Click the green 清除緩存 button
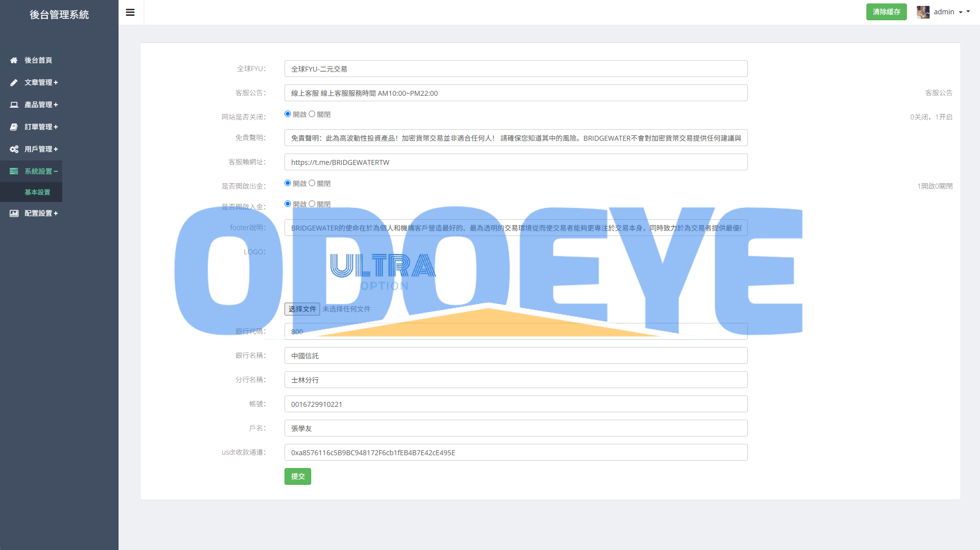 886,12
